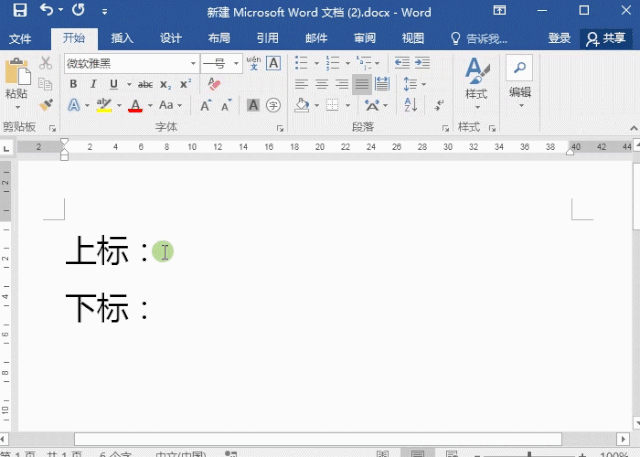Switch to the 布局 tab

click(219, 38)
